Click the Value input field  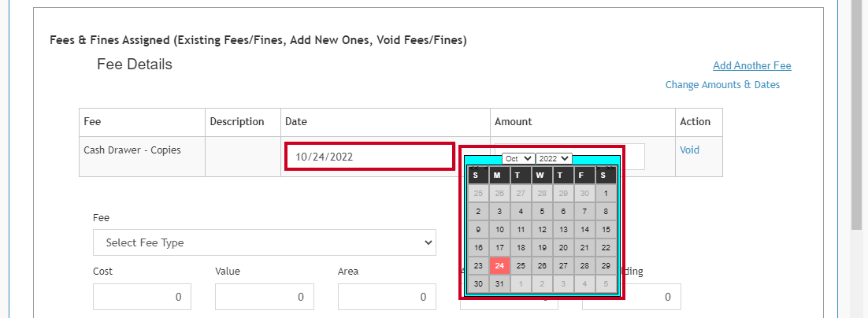tap(265, 297)
